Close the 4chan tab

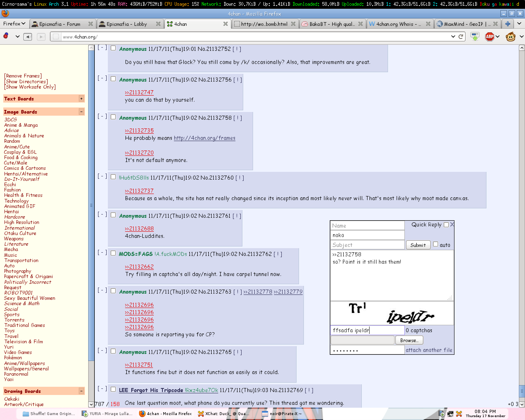(x=226, y=24)
